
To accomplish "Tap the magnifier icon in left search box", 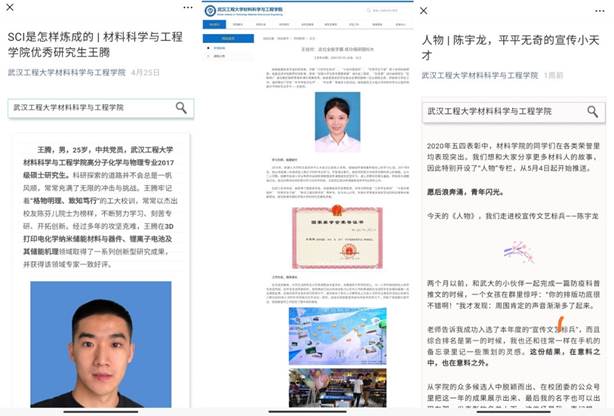I will 181,107.
